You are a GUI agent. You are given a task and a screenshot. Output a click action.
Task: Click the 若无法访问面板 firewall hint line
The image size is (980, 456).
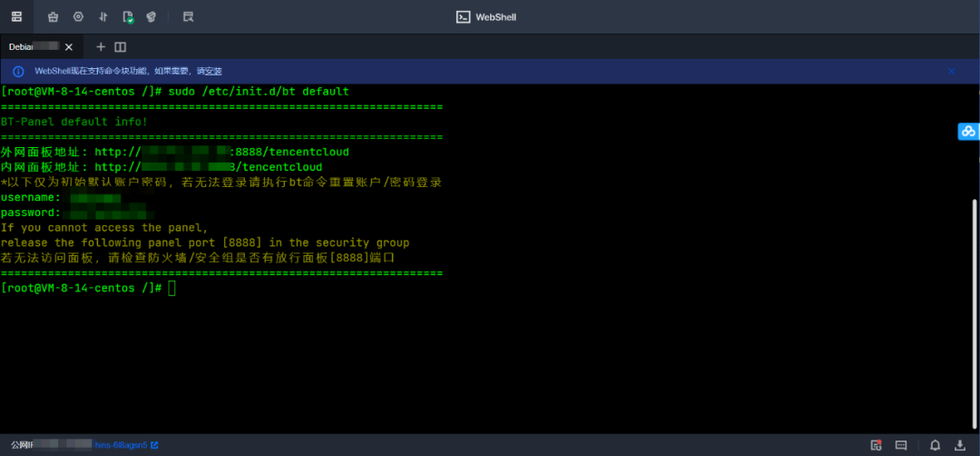pyautogui.click(x=198, y=258)
